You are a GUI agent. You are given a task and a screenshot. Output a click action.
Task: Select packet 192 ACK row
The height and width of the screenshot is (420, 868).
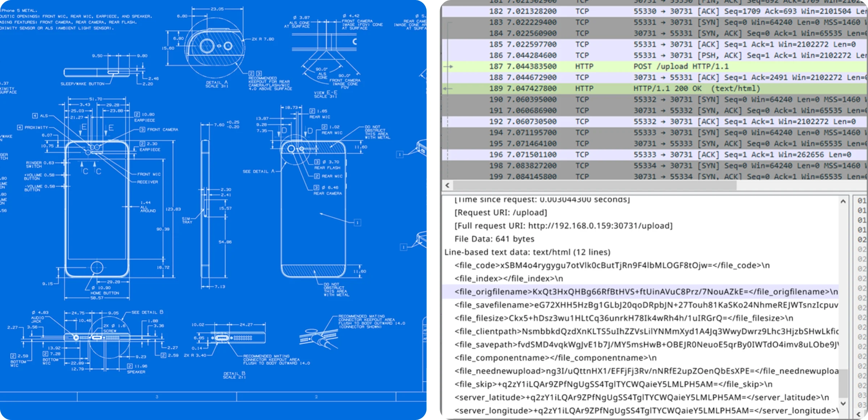[x=655, y=122]
